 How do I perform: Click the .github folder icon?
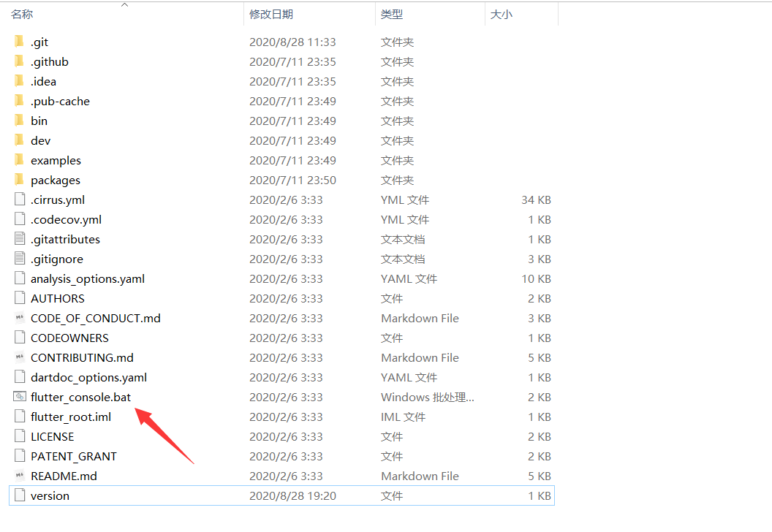pyautogui.click(x=19, y=61)
